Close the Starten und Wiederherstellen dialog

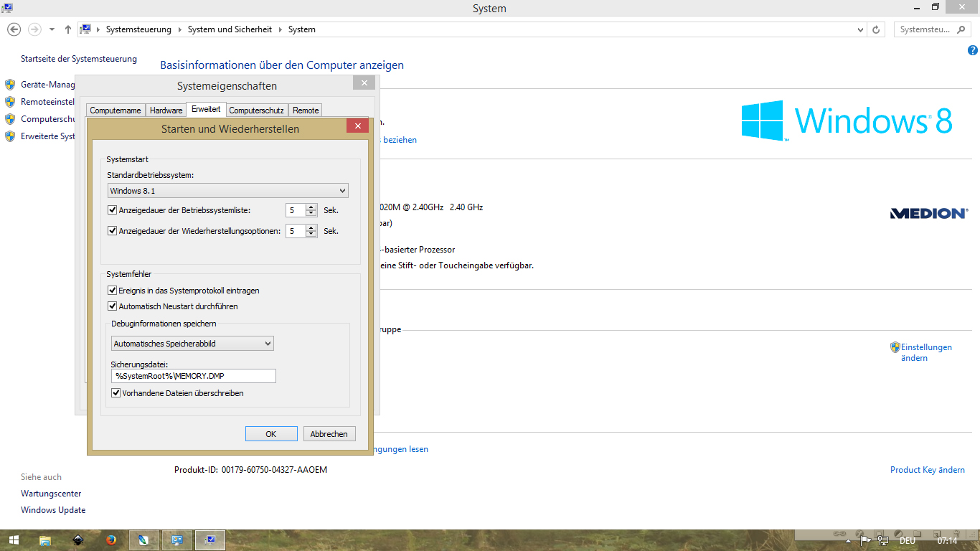357,126
